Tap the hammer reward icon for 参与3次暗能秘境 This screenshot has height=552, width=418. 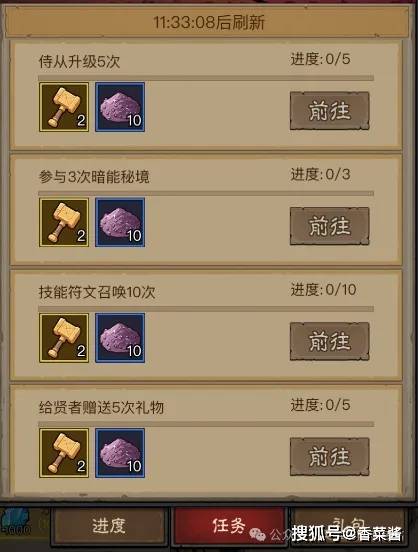pyautogui.click(x=64, y=222)
